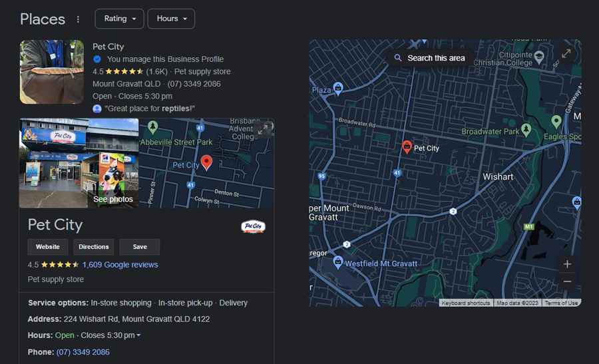The image size is (599, 364).
Task: Open See photos of the storefront
Action: point(113,199)
